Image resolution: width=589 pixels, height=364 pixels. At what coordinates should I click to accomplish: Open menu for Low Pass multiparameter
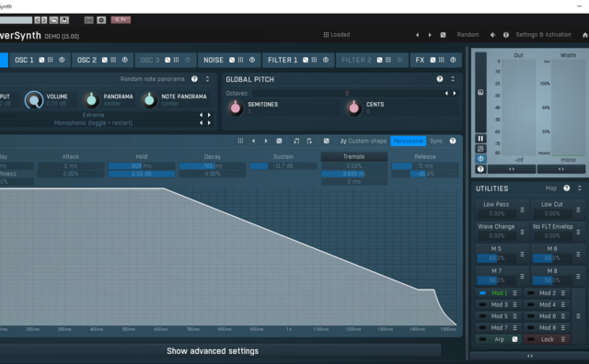coord(522,210)
